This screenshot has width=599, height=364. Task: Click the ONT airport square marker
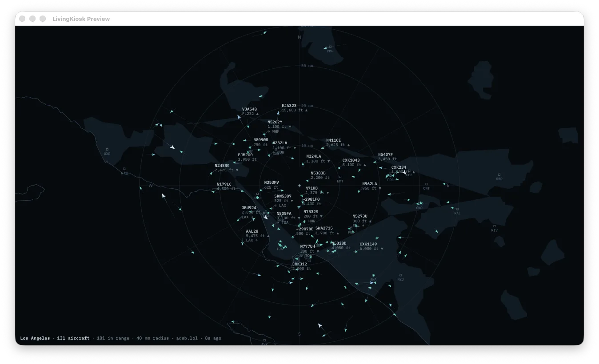click(x=426, y=184)
